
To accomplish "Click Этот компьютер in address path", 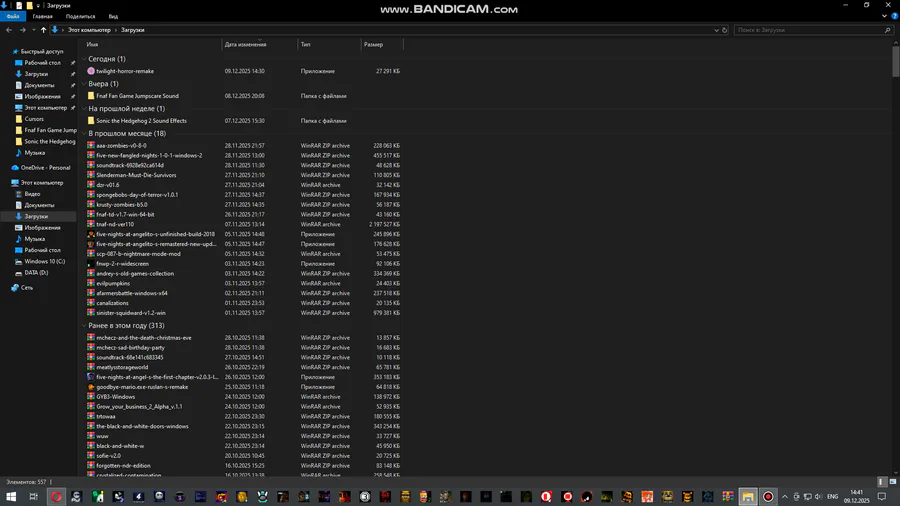I will click(89, 30).
